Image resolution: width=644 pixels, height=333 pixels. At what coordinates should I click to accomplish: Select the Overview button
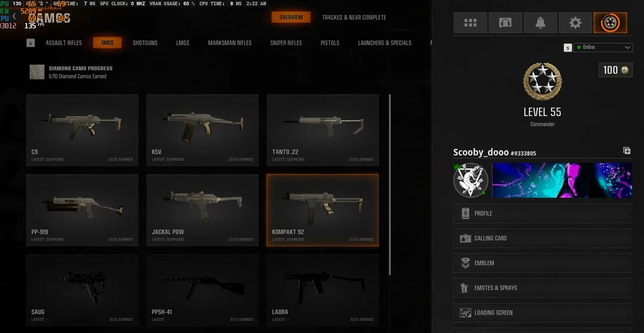[x=291, y=17]
